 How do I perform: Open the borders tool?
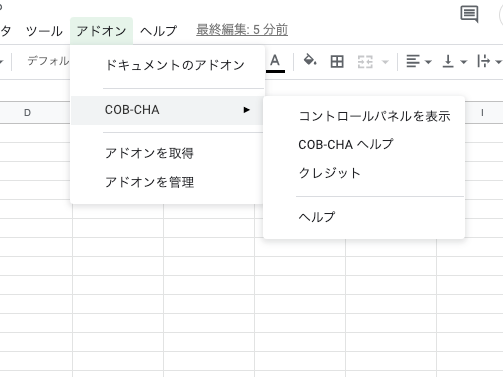[337, 62]
